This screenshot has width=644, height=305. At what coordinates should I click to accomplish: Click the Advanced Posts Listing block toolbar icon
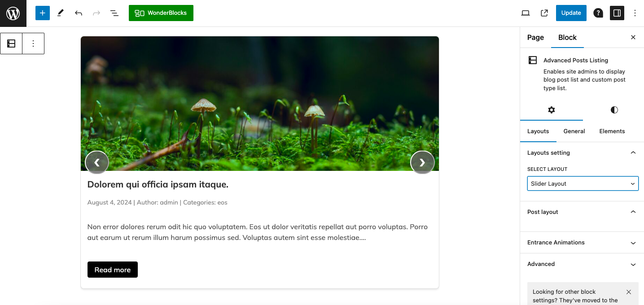click(x=11, y=44)
